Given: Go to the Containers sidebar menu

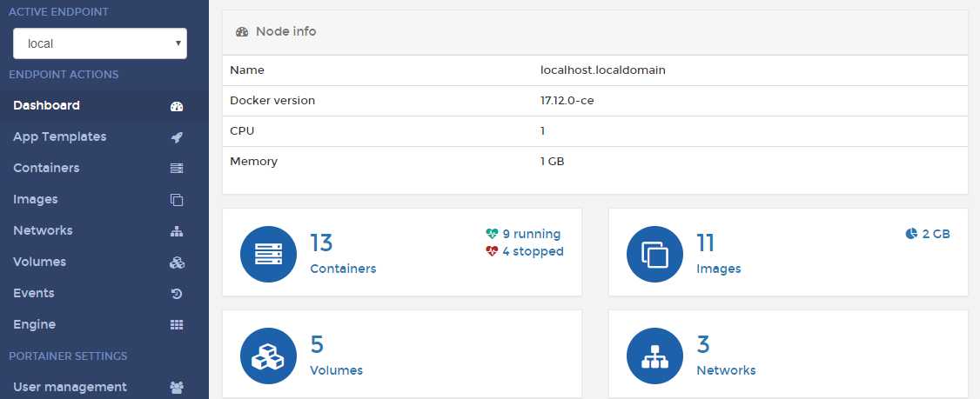Looking at the screenshot, I should 46,169.
